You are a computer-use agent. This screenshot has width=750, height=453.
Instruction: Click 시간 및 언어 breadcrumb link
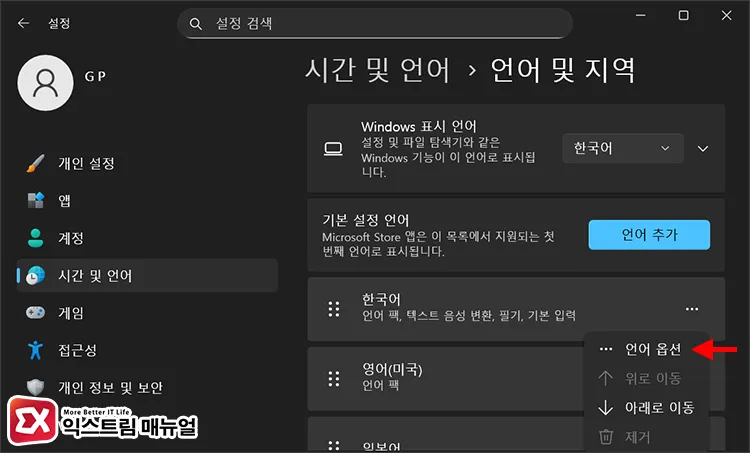[378, 70]
